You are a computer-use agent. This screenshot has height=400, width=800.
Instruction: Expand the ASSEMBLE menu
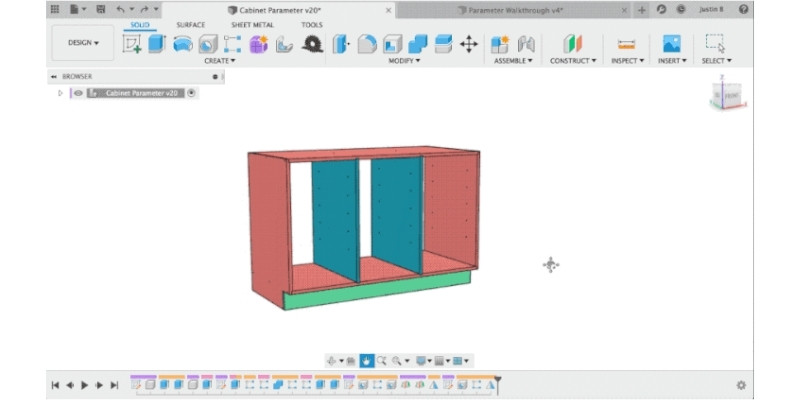click(x=513, y=61)
